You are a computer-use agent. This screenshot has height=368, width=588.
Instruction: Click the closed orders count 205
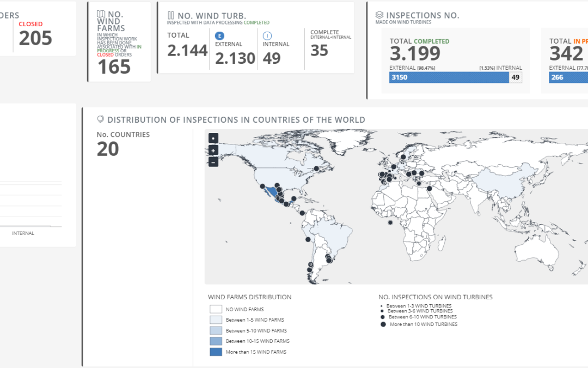35,38
